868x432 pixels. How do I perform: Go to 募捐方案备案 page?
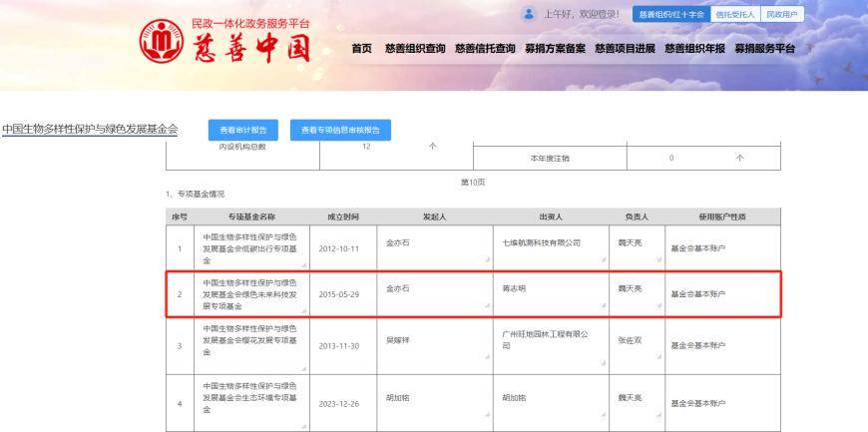pos(556,49)
